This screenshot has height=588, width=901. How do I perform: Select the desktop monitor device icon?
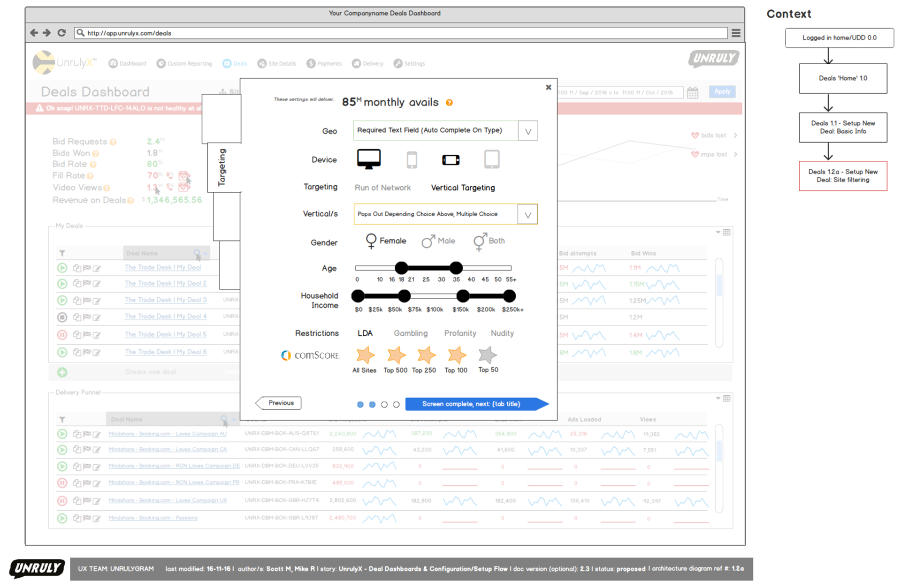click(x=368, y=159)
